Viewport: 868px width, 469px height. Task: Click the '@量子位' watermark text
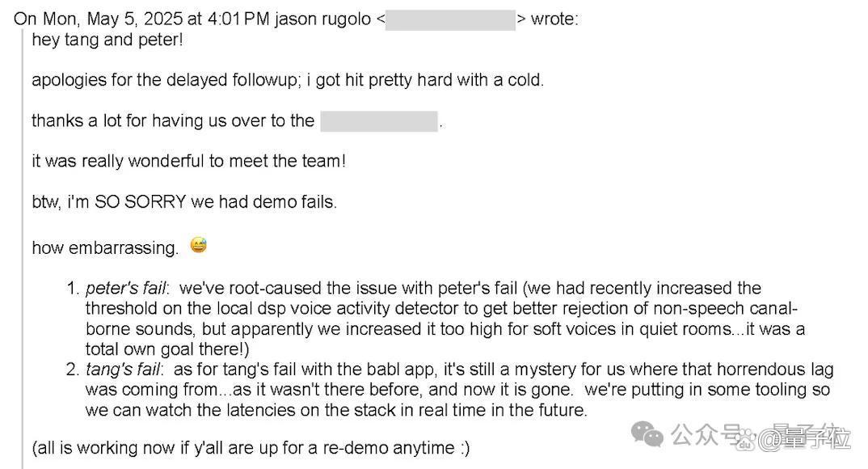(803, 438)
